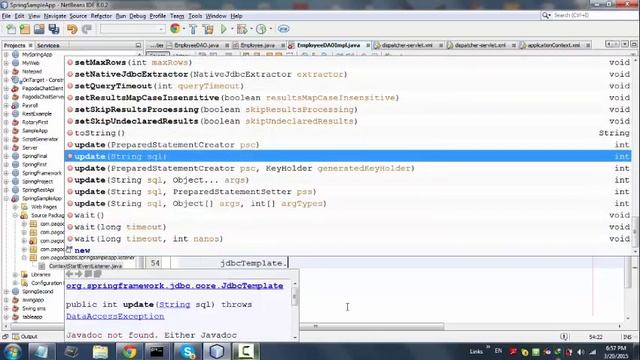The image size is (640, 360).
Task: Open command prompt from the taskbar
Action: [x=157, y=351]
